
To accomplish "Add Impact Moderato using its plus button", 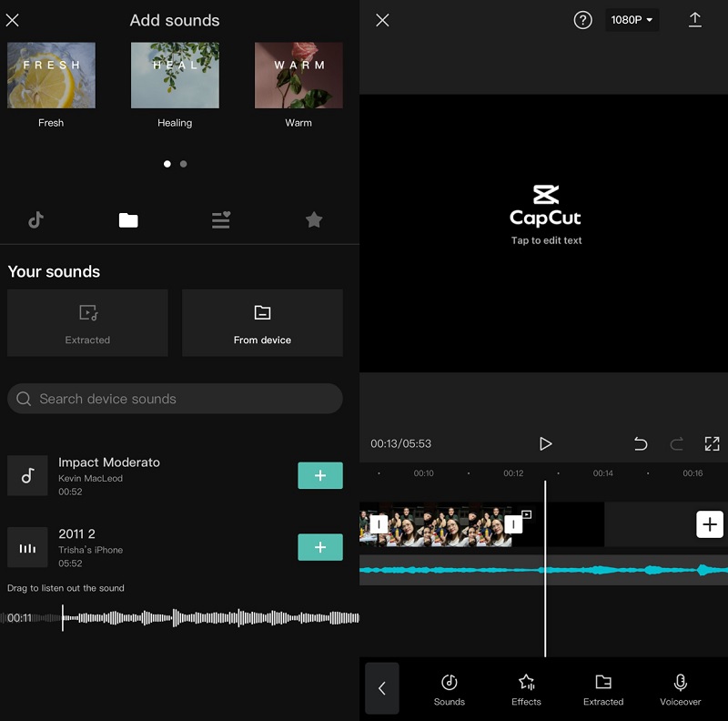I will pos(319,476).
